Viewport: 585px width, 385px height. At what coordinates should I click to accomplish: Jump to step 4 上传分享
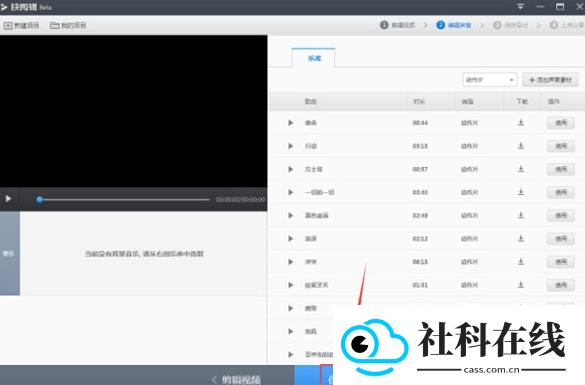pyautogui.click(x=567, y=25)
